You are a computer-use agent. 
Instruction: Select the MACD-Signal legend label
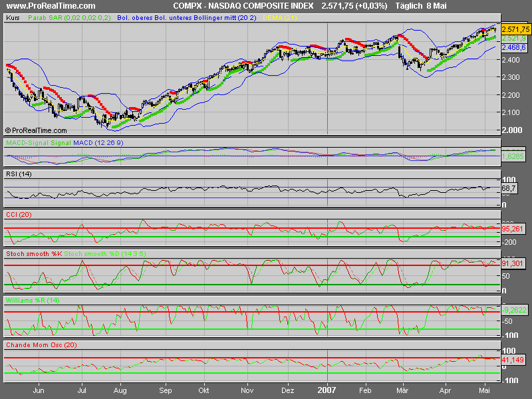27,143
